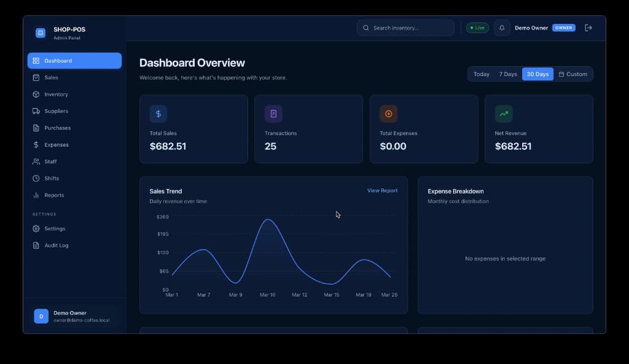Viewport: 629px width, 364px height.
Task: Click the Suppliers truck icon
Action: (36, 111)
